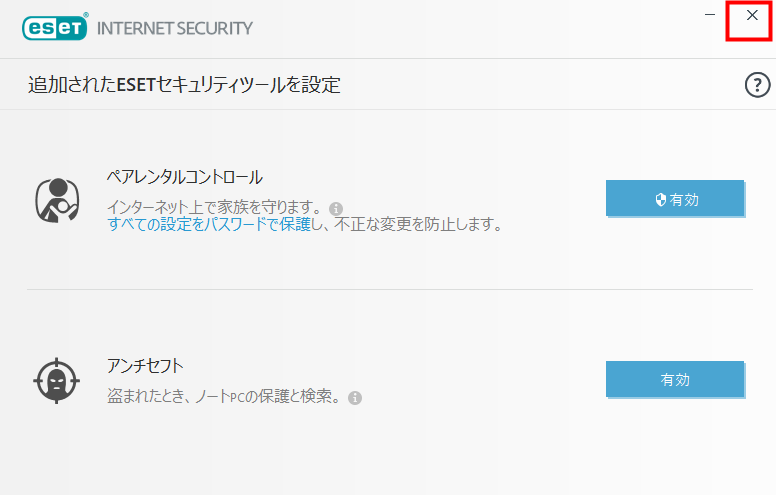Image resolution: width=776 pixels, height=495 pixels.
Task: Open help via the question mark icon
Action: click(757, 85)
